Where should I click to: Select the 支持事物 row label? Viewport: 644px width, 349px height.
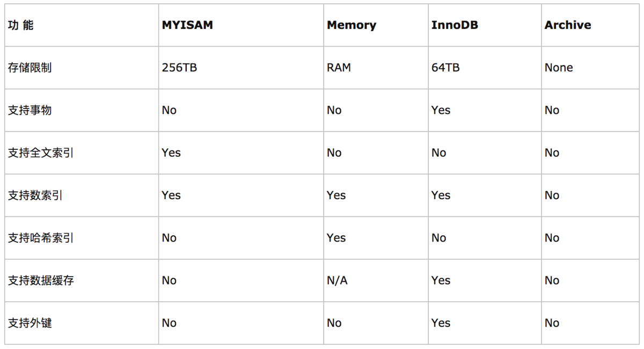pos(30,110)
